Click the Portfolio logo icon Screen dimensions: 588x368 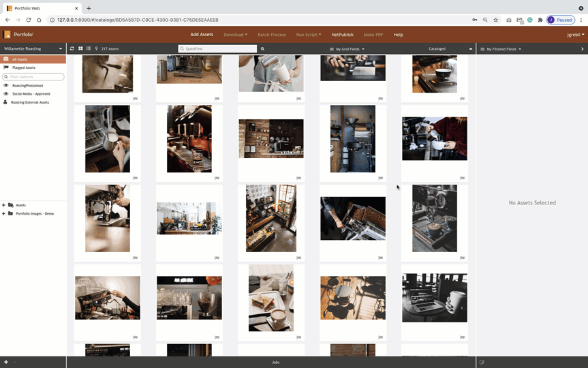coord(7,35)
